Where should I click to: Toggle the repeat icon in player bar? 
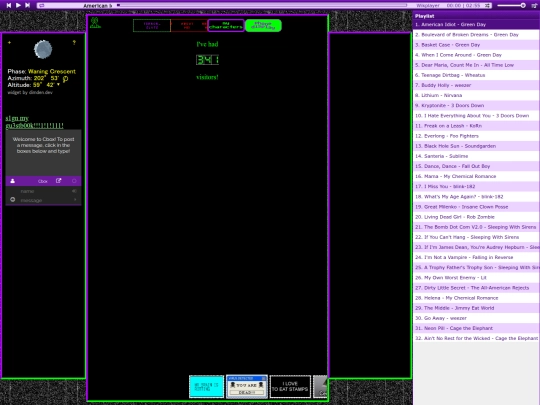click(x=41, y=6)
